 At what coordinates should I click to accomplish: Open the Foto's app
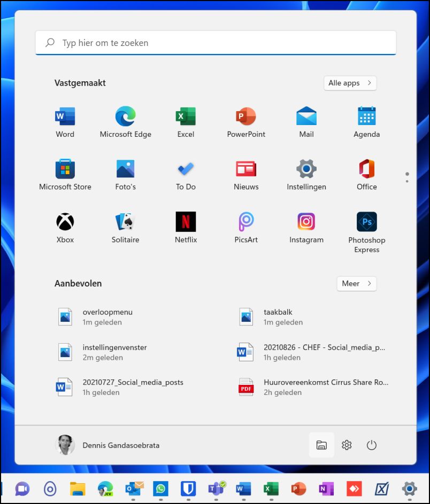(126, 175)
